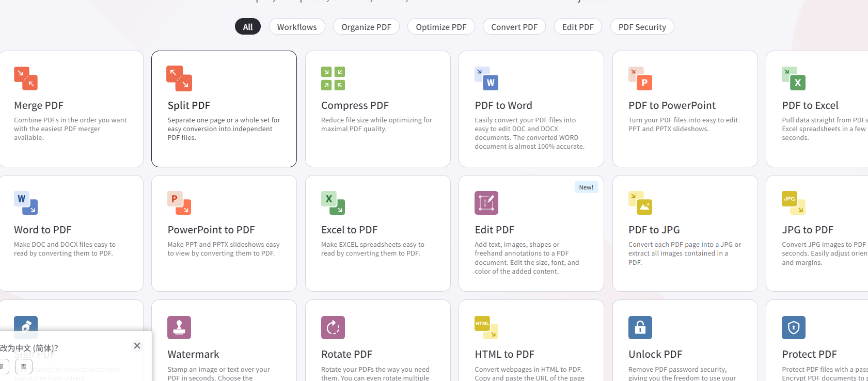The width and height of the screenshot is (868, 381).
Task: Click the Merge PDF tool icon
Action: tap(26, 78)
